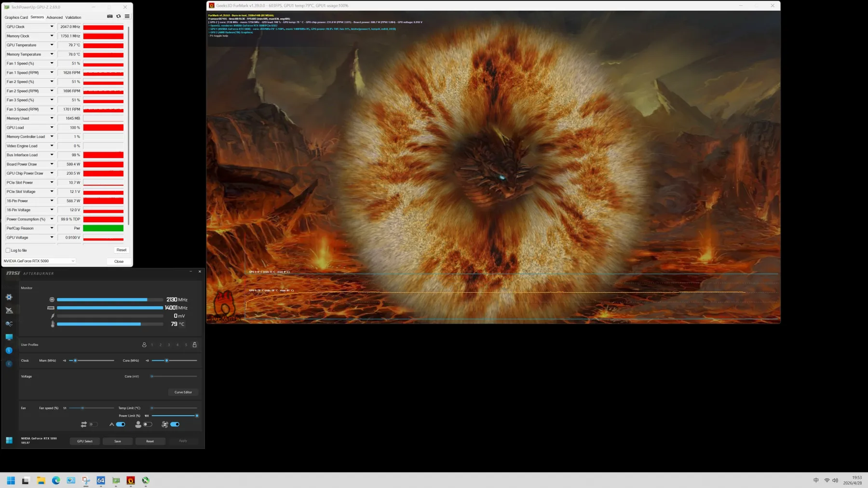This screenshot has width=868, height=488.
Task: Open the Board Power Draw dropdown arrow
Action: click(x=52, y=164)
